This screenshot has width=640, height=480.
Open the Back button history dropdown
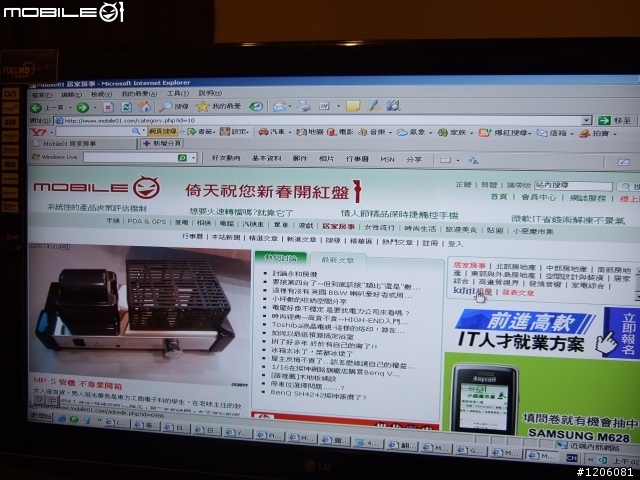[x=70, y=108]
